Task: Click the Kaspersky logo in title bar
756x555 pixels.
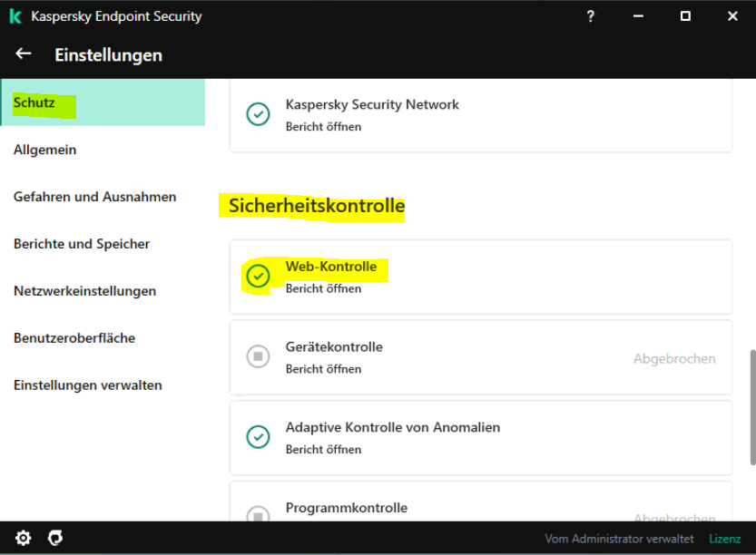Action: pos(15,16)
